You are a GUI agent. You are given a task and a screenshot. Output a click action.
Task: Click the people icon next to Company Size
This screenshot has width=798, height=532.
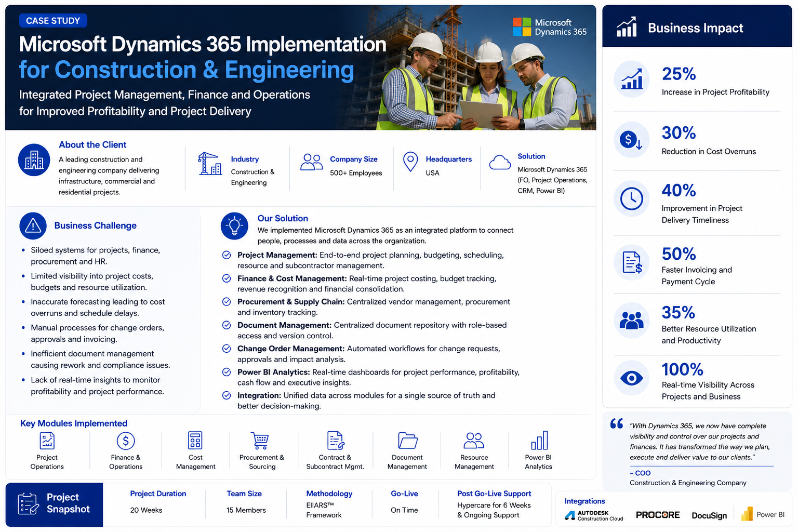[x=312, y=162]
